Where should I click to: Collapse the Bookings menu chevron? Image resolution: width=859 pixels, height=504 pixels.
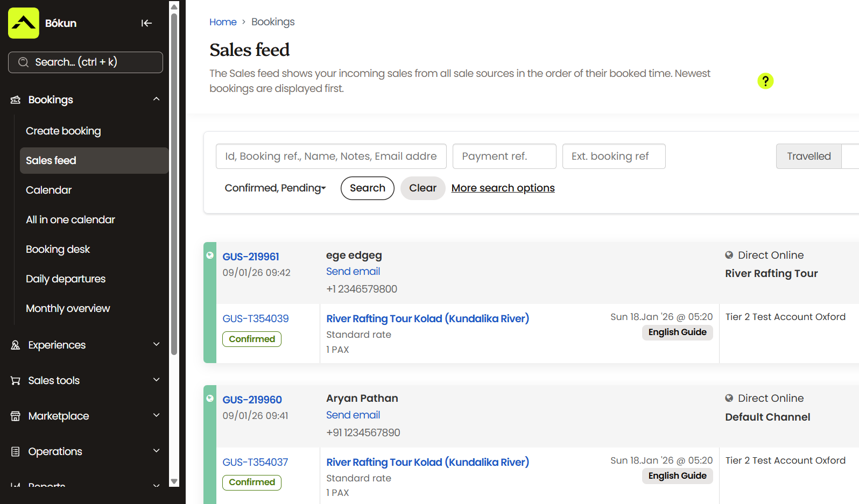point(156,99)
